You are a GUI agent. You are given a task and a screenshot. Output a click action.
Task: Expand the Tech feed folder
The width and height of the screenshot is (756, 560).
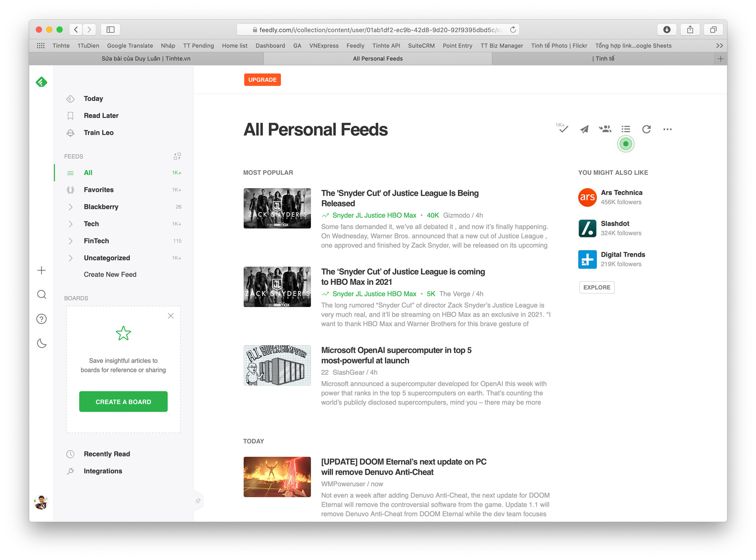71,224
